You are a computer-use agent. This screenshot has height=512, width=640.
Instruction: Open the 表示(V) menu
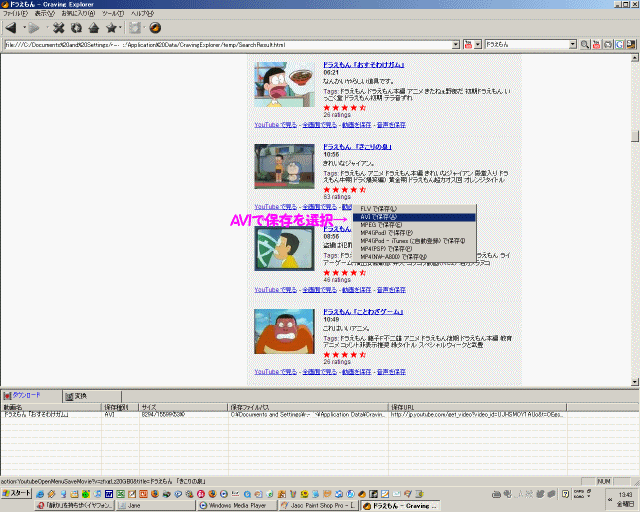click(x=44, y=13)
